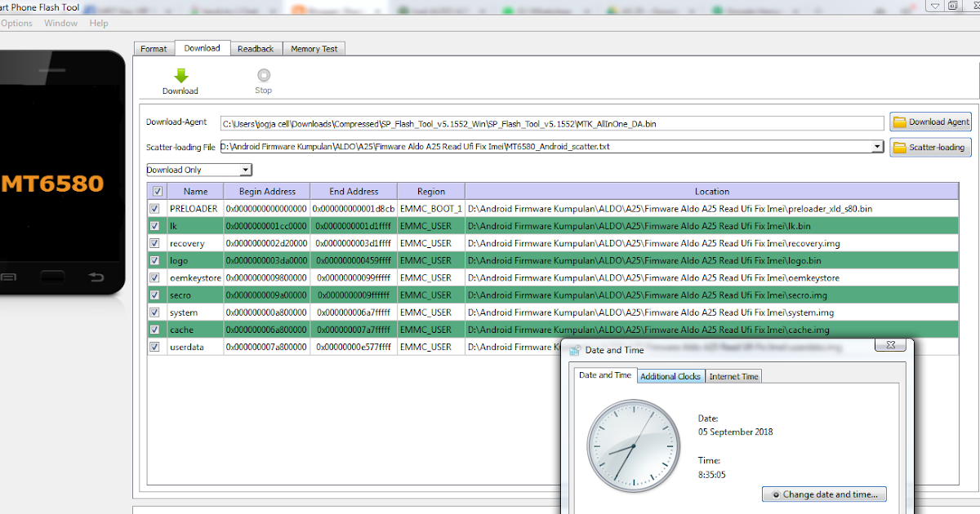Open the Options menu
The image size is (980, 514).
[16, 23]
